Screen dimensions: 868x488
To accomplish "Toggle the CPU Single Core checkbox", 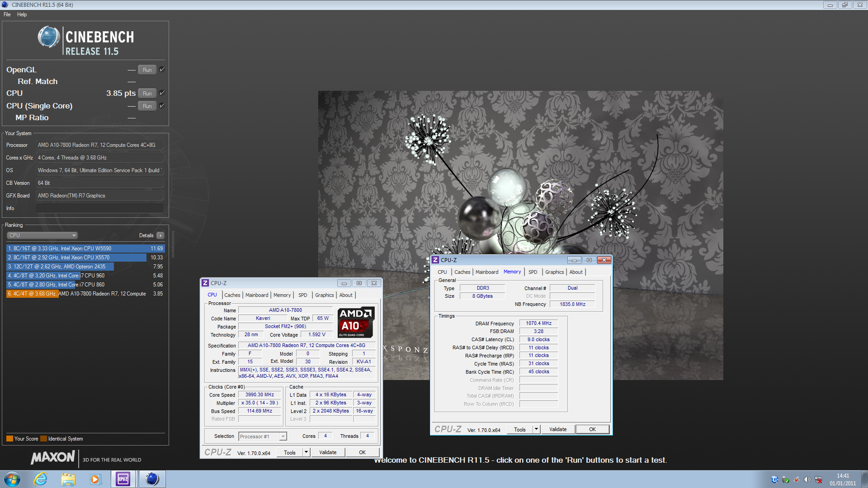I will 162,106.
